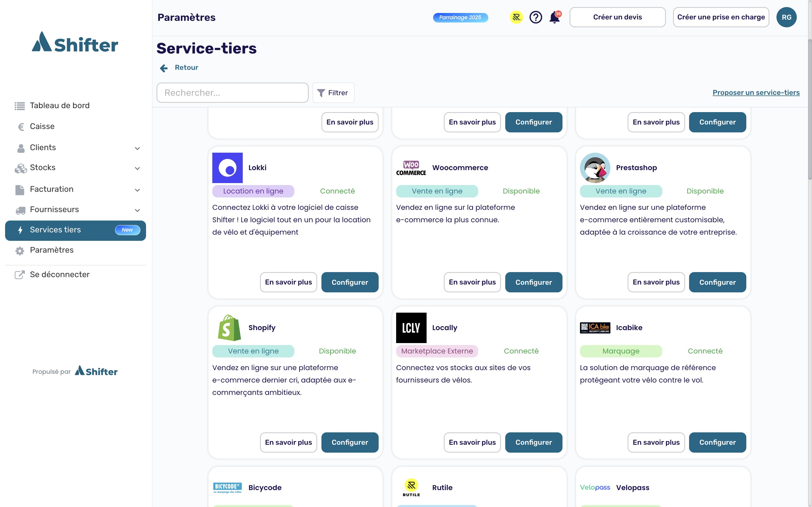Click the Locally LCLY logo
The width and height of the screenshot is (812, 507).
point(411,328)
